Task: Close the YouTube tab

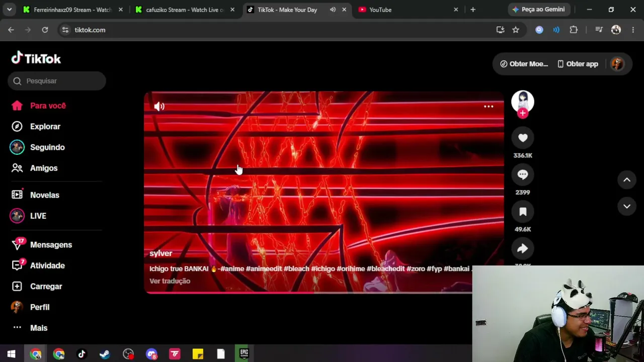Action: (x=456, y=10)
